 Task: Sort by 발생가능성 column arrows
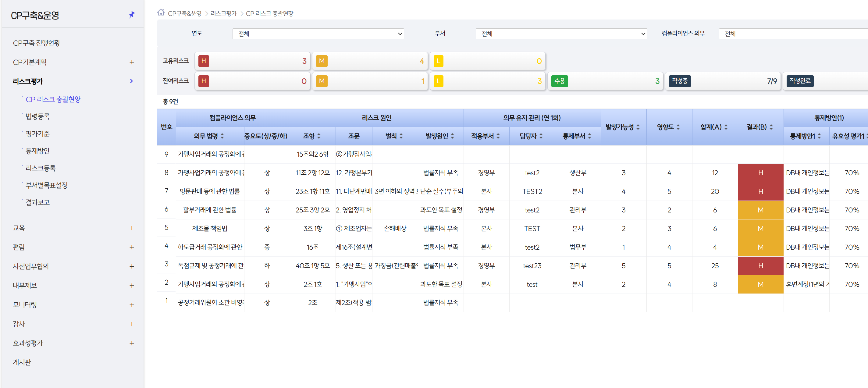638,127
